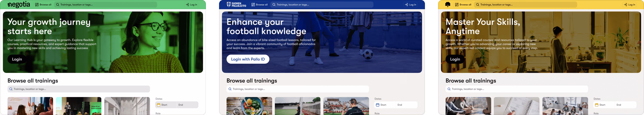The width and height of the screenshot is (644, 115).
Task: Focus the trainings search box under the green site
Action: click(x=79, y=89)
